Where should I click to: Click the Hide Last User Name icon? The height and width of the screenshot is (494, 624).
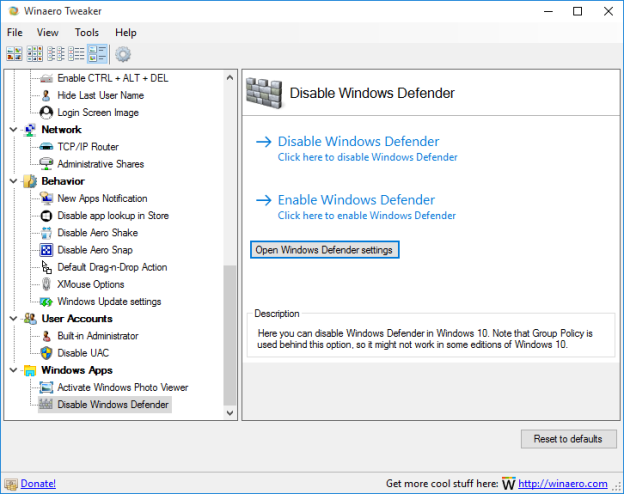pos(46,95)
